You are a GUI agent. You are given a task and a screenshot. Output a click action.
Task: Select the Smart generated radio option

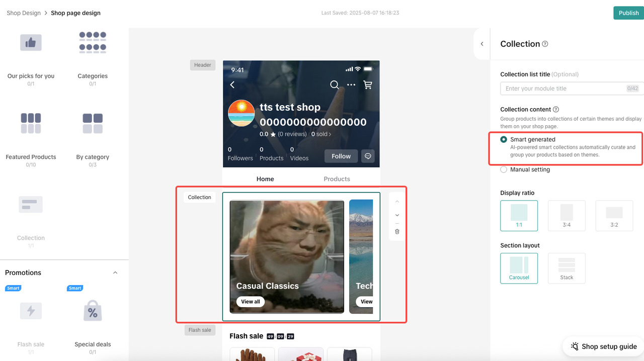[504, 140]
